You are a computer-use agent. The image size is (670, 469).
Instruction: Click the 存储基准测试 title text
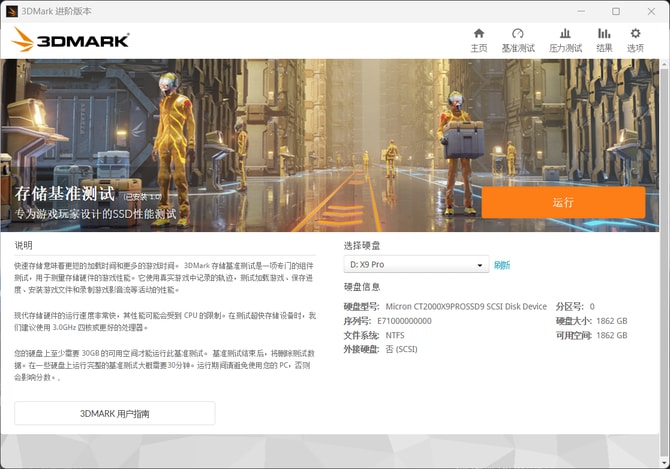[x=65, y=193]
